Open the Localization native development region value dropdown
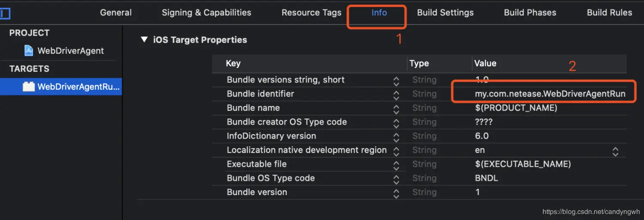This screenshot has width=644, height=220. 615,151
